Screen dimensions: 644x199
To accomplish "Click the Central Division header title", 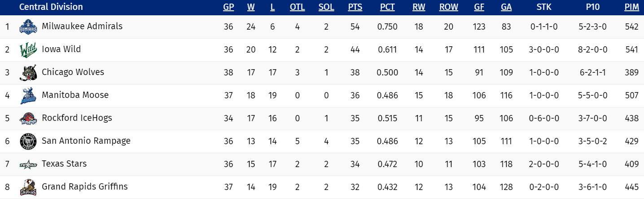I will pyautogui.click(x=51, y=7).
